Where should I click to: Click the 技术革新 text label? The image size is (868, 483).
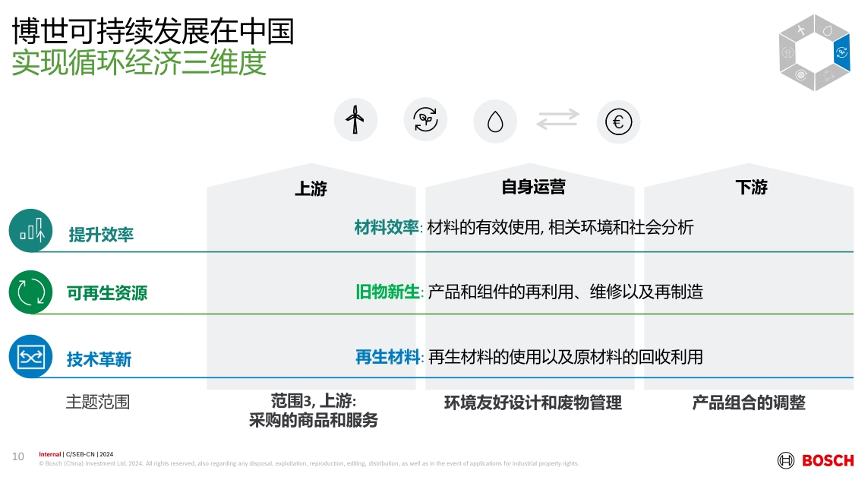pyautogui.click(x=99, y=359)
